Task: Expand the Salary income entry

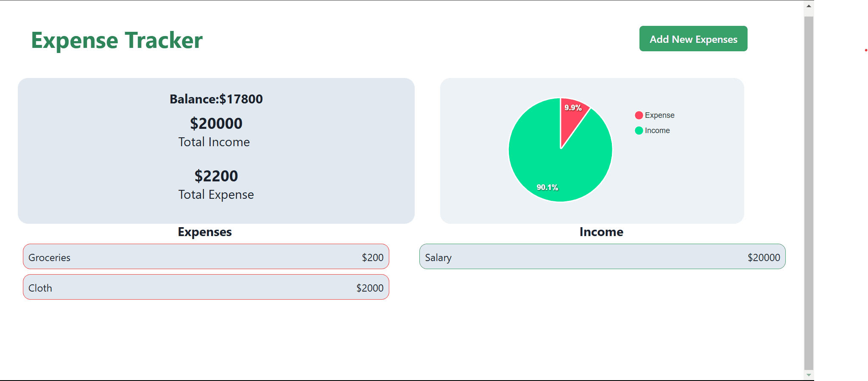Action: [x=602, y=257]
